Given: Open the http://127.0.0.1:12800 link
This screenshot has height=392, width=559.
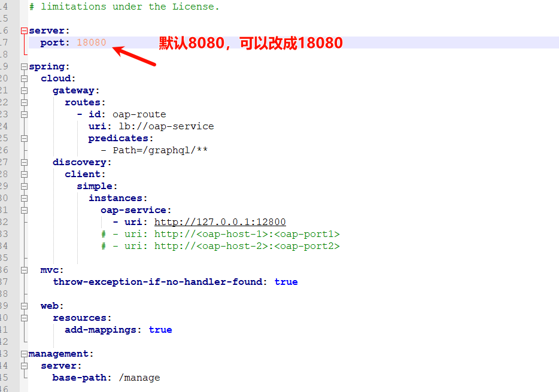Looking at the screenshot, I should [220, 222].
